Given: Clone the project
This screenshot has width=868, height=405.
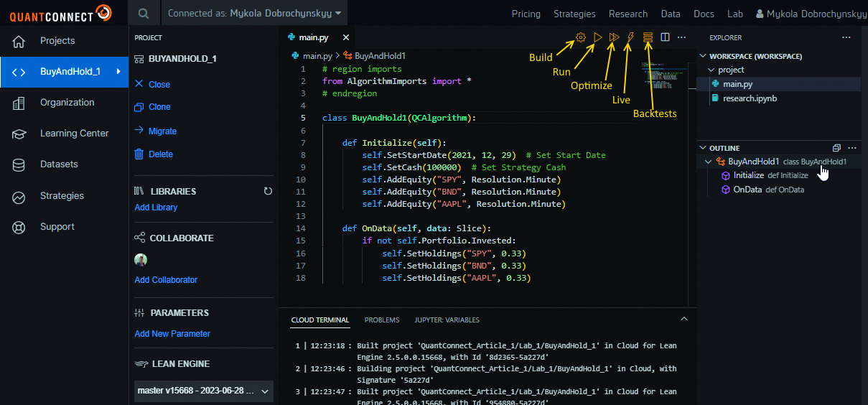Looking at the screenshot, I should pyautogui.click(x=152, y=107).
